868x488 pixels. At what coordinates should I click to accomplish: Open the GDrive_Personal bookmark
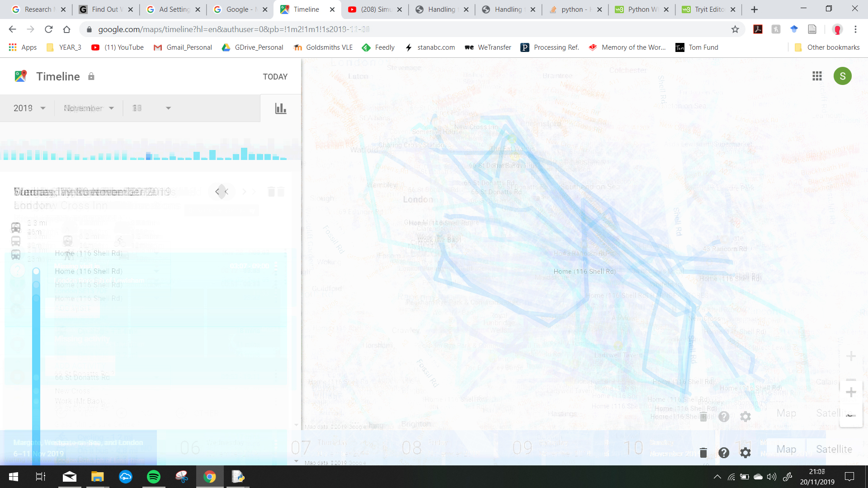(252, 47)
